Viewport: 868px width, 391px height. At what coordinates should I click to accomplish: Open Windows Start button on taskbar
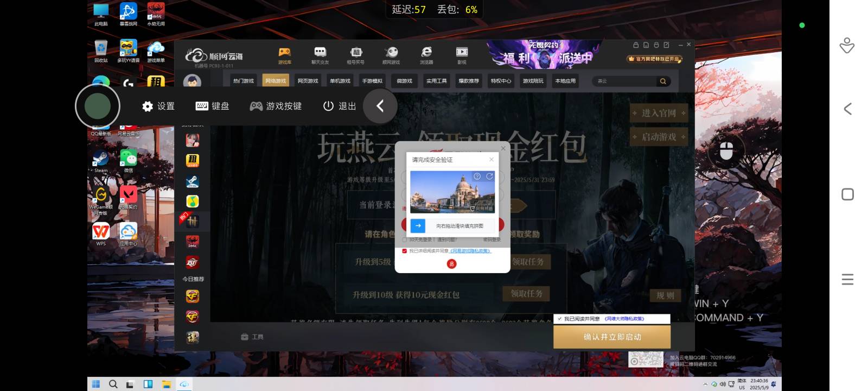click(x=96, y=384)
